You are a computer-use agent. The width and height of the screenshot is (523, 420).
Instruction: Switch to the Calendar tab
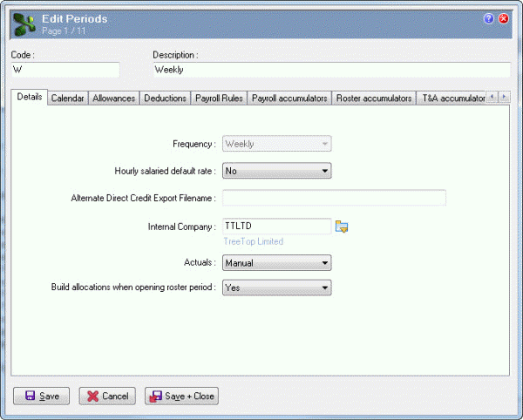point(68,98)
